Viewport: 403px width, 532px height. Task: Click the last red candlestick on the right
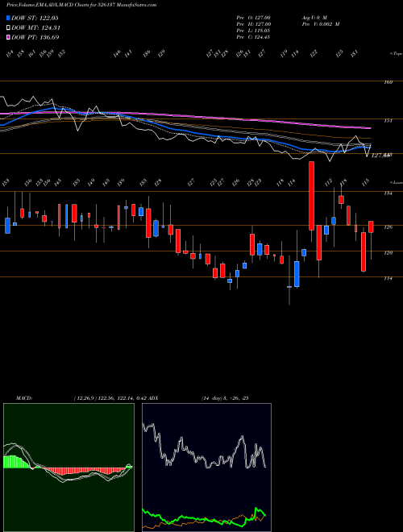pos(371,227)
